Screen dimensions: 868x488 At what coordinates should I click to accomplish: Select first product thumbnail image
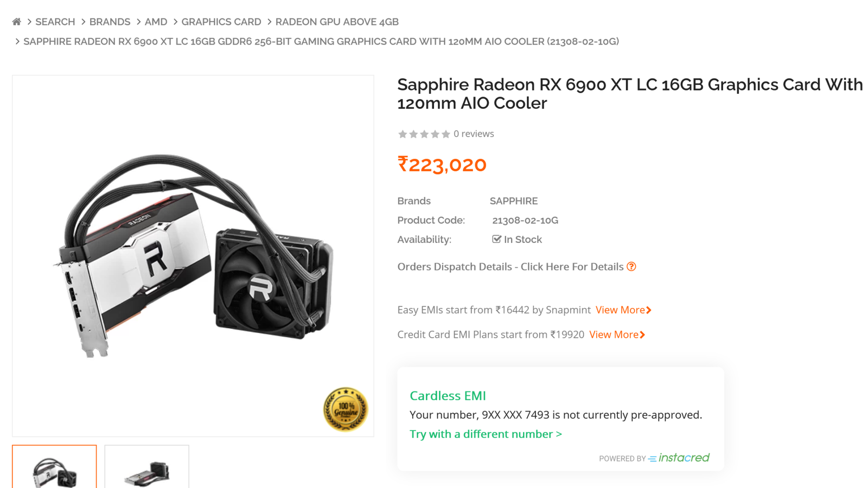point(54,467)
